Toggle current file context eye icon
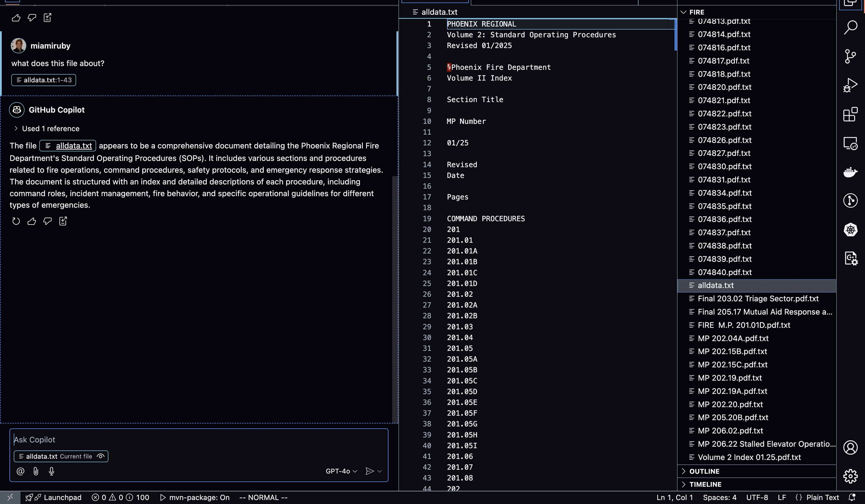Viewport: 865px width, 504px height. (x=101, y=456)
